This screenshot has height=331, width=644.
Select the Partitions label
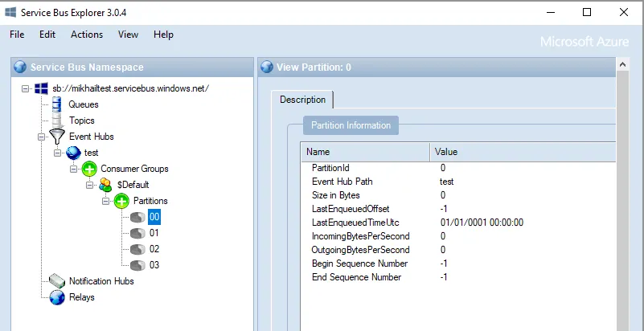tap(150, 201)
